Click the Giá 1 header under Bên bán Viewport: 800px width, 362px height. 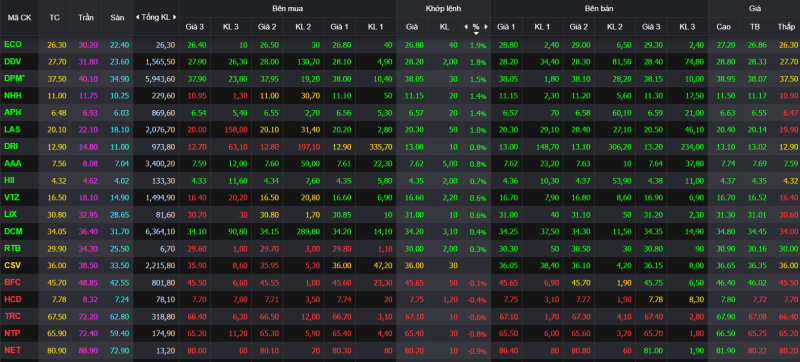506,27
